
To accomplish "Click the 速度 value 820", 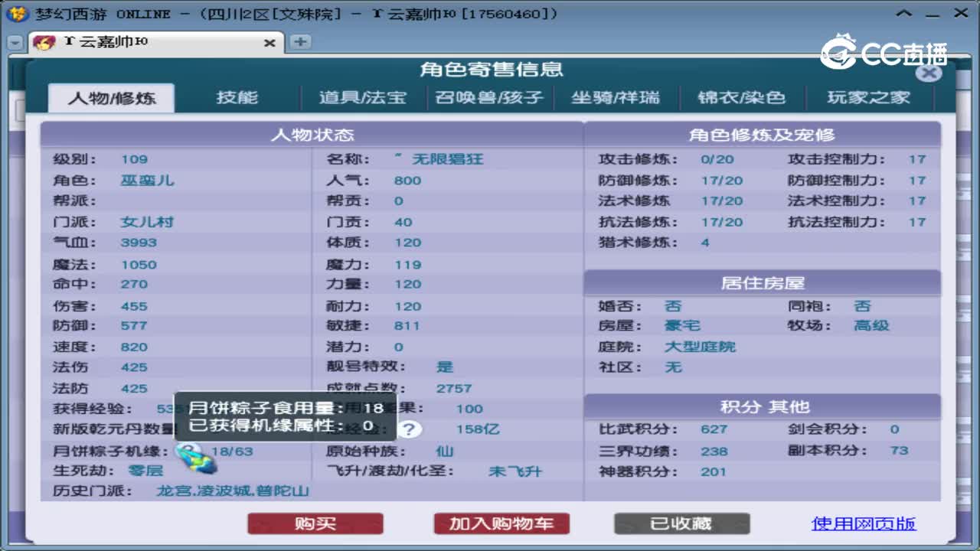I will pyautogui.click(x=134, y=347).
